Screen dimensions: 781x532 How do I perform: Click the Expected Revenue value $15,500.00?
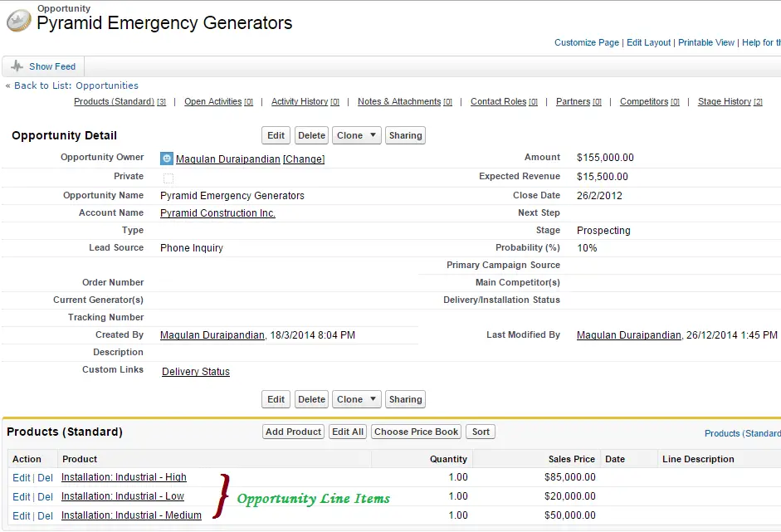pos(603,176)
